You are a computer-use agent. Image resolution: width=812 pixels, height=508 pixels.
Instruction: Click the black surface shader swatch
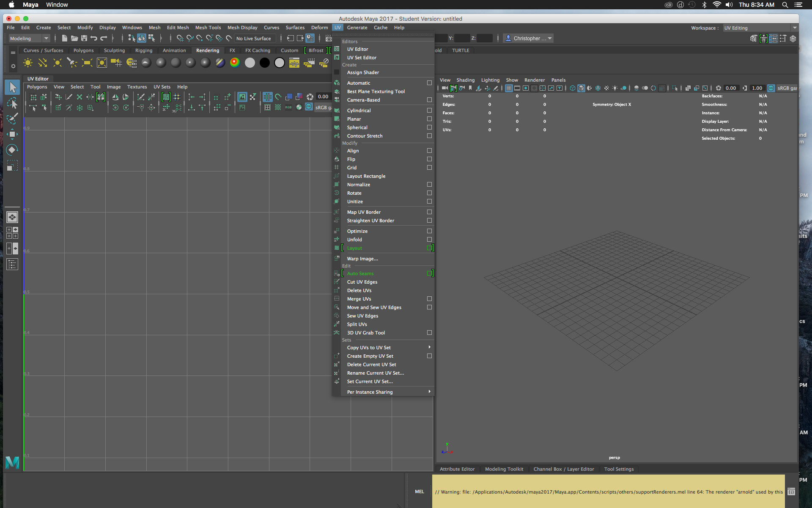(x=265, y=63)
